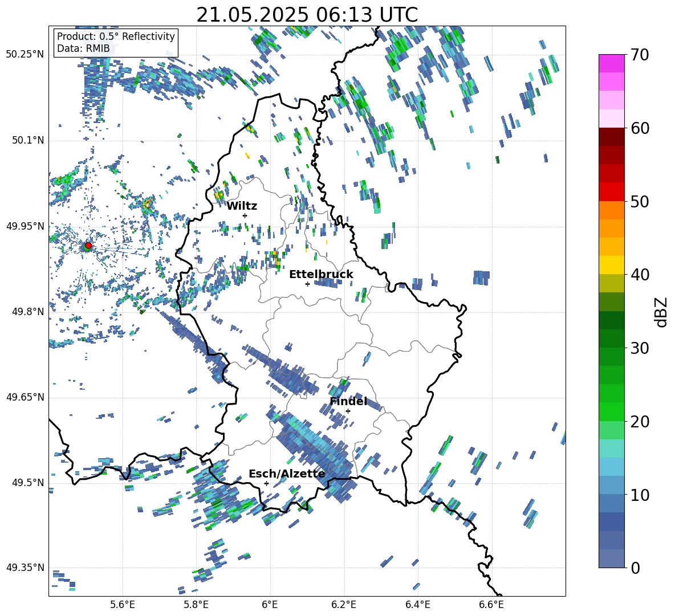
Task: Click the 49.8°N latitude label
Action: tap(27, 312)
